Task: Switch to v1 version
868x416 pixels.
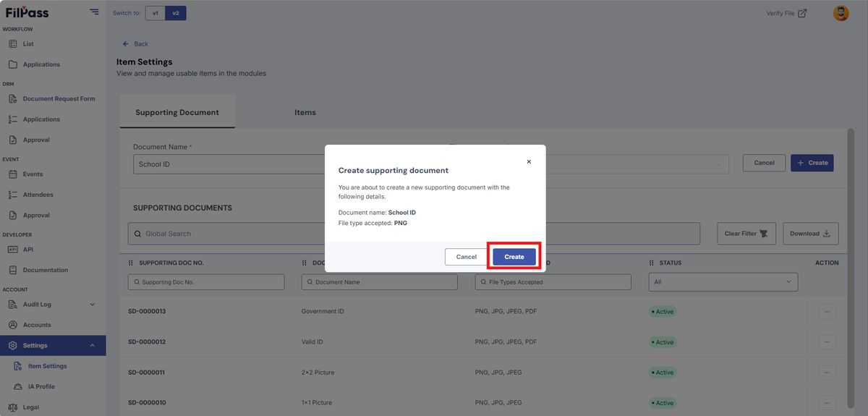Action: [155, 13]
